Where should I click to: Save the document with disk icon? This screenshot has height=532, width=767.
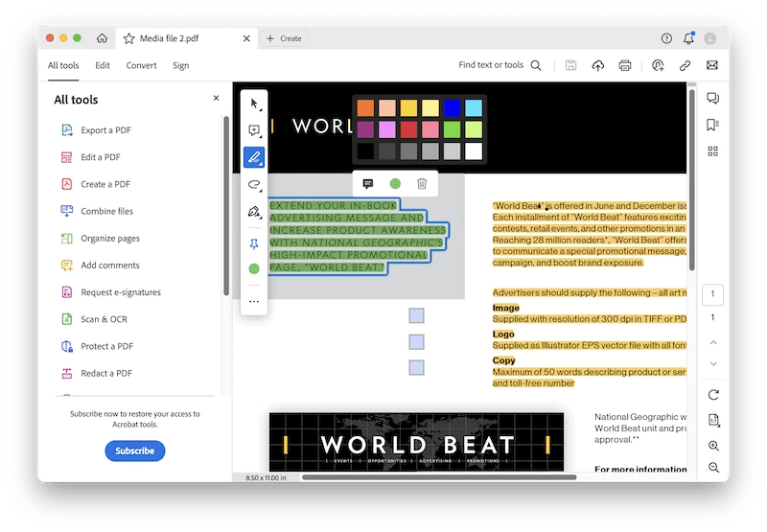[570, 65]
